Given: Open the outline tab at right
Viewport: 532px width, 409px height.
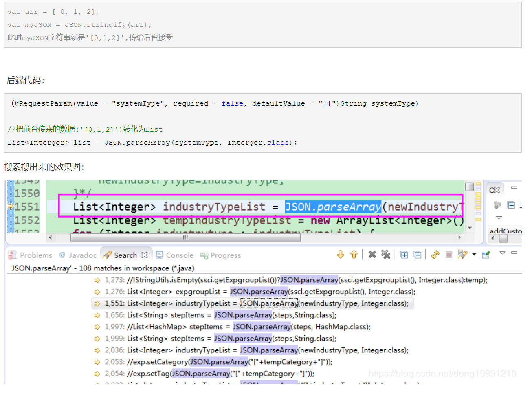Looking at the screenshot, I should coord(495,190).
